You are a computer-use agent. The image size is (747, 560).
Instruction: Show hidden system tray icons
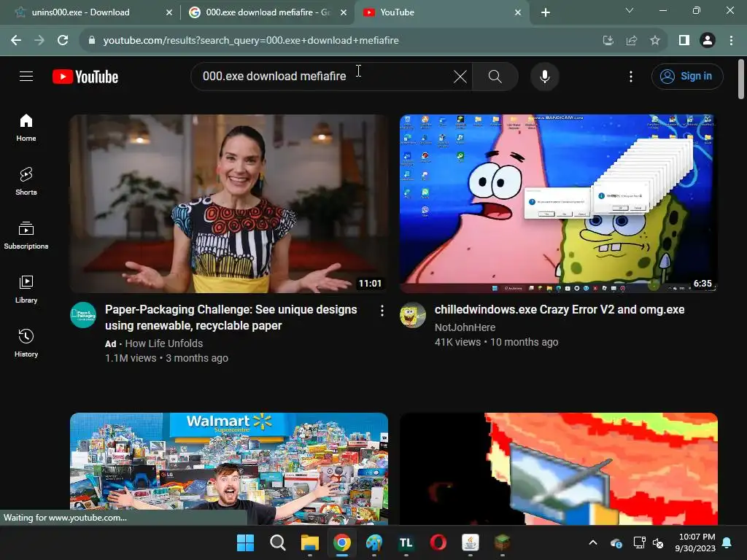click(593, 542)
